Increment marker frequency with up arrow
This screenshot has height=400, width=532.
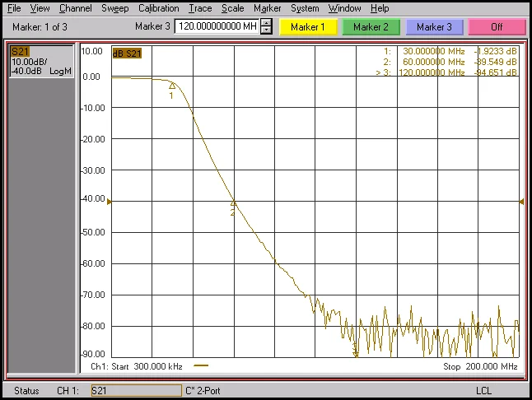coord(266,23)
